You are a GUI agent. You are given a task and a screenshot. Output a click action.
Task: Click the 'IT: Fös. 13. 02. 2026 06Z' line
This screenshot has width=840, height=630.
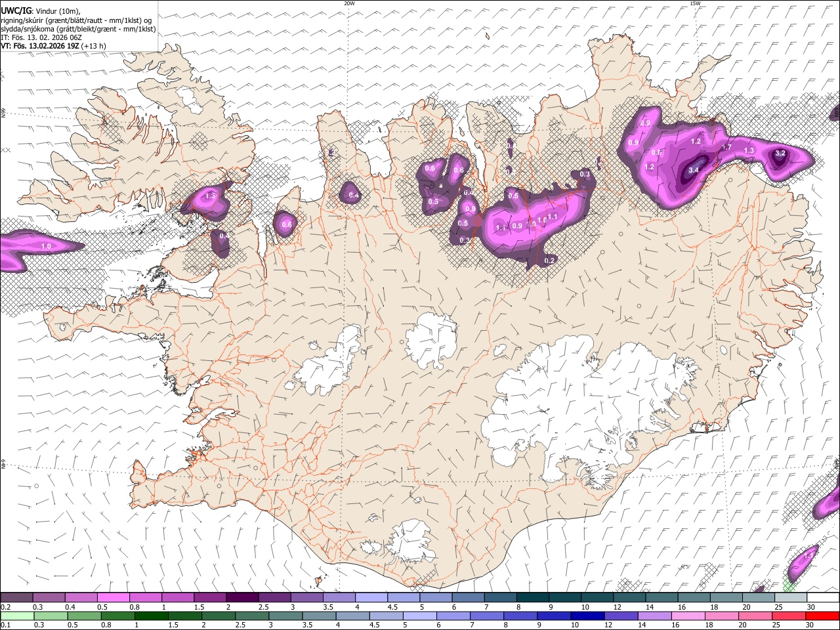tap(41, 37)
